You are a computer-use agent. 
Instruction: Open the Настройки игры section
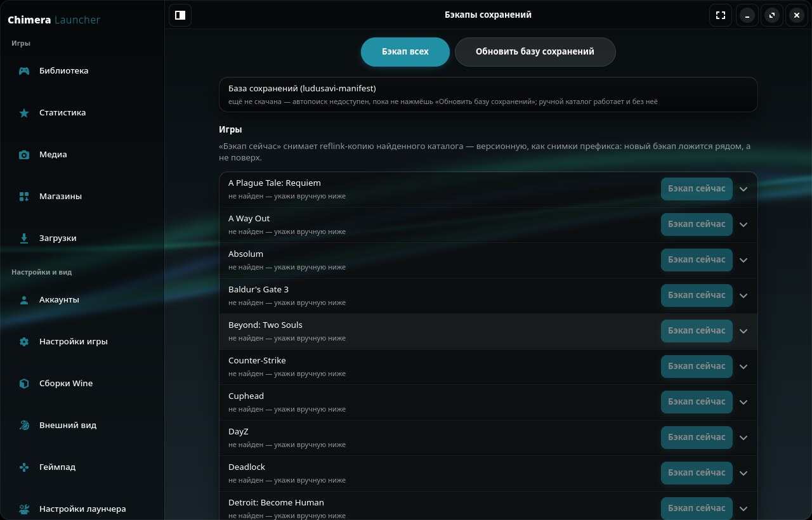[82, 342]
